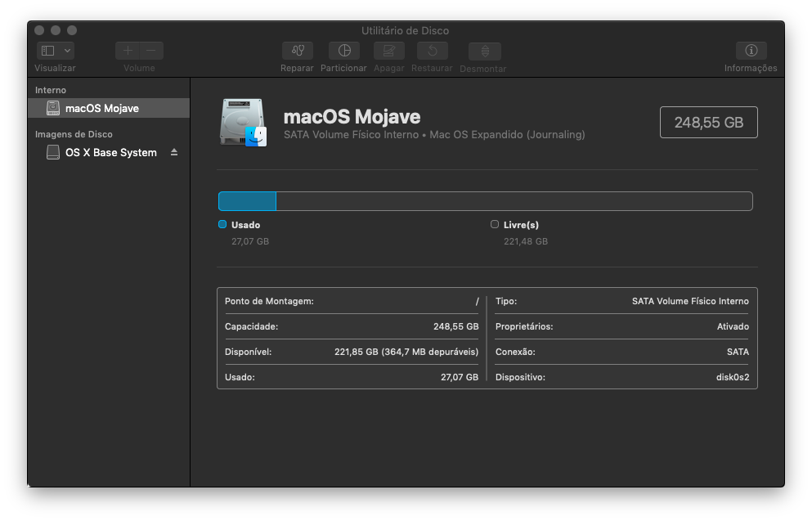The height and width of the screenshot is (521, 812).
Task: Click the blue Usado legend swatch
Action: (222, 224)
